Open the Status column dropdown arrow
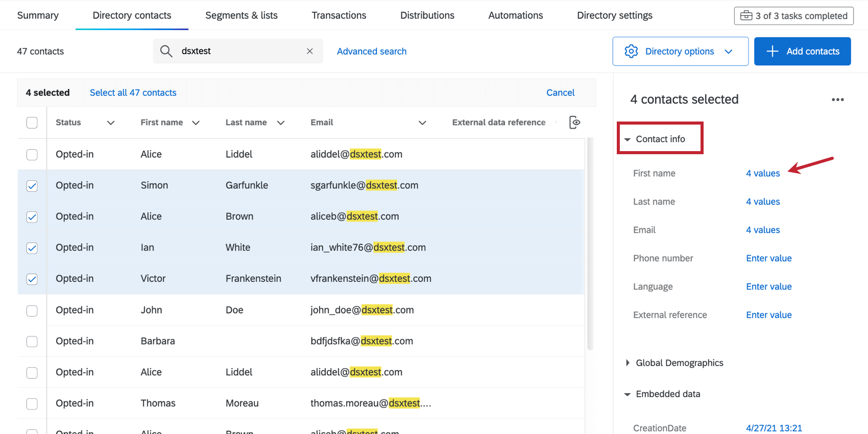 (111, 123)
